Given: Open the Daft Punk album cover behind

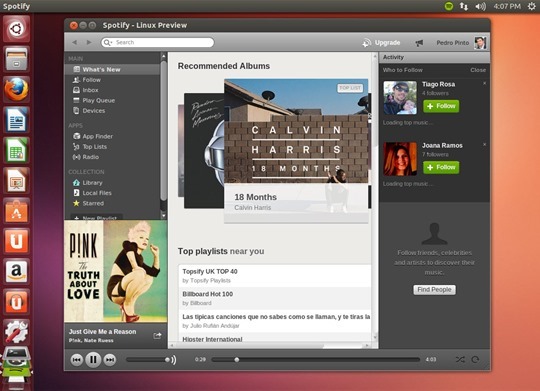Looking at the screenshot, I should [204, 151].
